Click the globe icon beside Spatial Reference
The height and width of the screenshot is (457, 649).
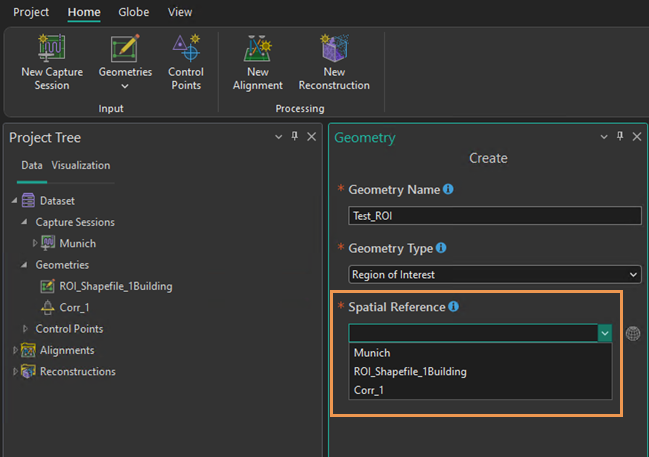tap(632, 334)
